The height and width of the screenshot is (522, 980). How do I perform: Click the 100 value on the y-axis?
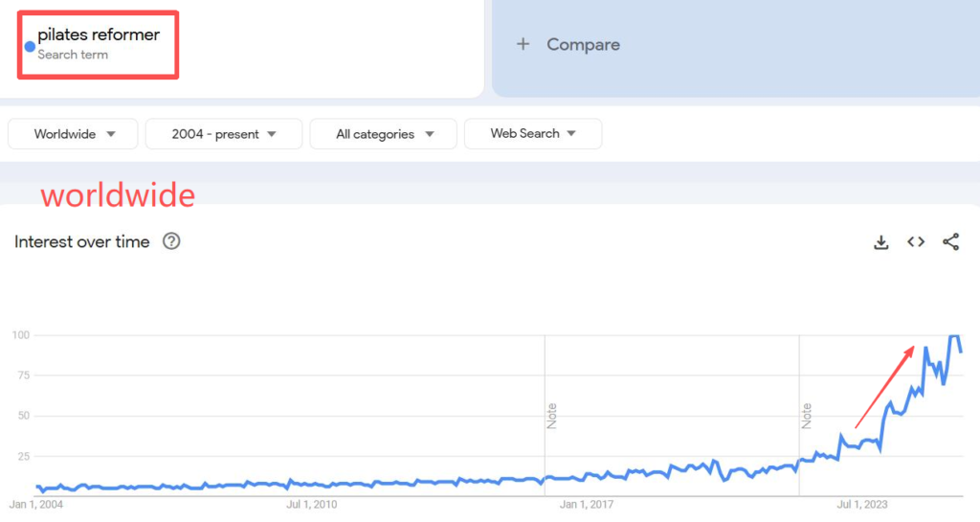21,335
